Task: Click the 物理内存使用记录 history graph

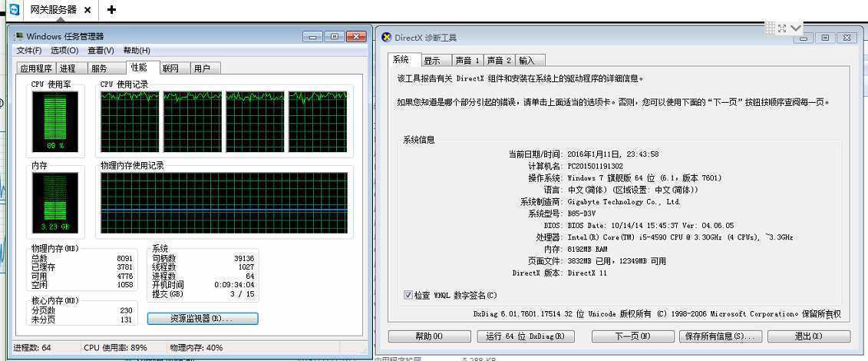Action: 224,203
